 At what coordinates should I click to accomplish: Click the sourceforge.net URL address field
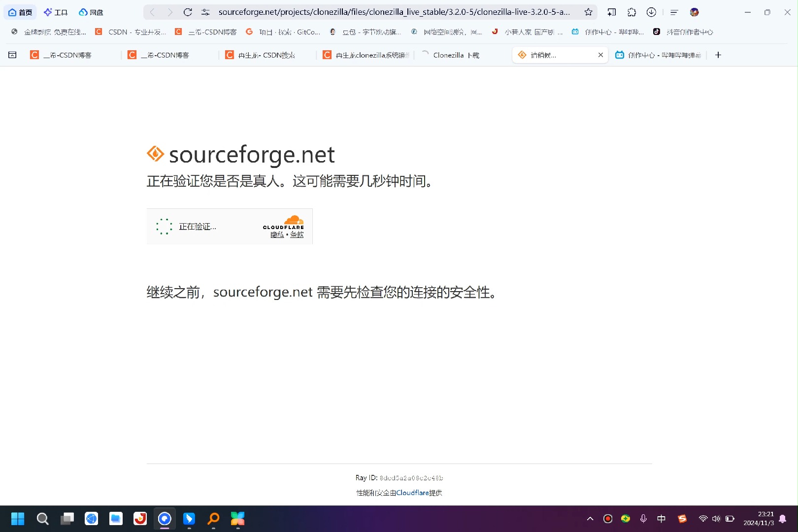[394, 12]
